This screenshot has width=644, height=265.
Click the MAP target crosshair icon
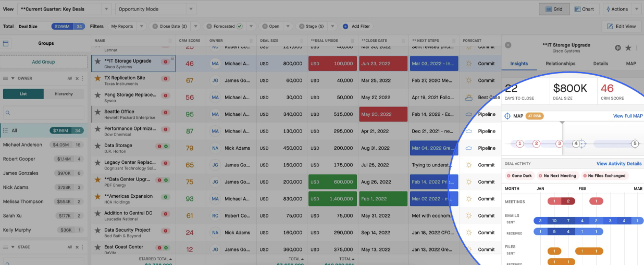coord(507,116)
